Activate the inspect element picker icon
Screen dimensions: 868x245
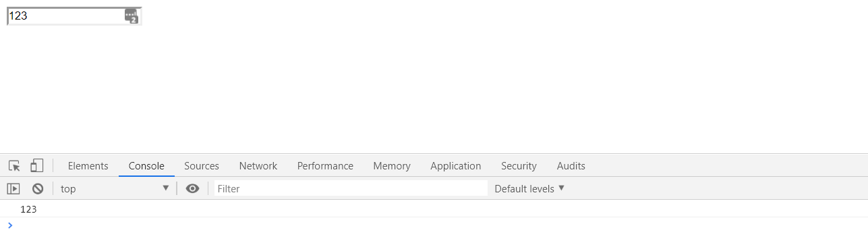(14, 165)
